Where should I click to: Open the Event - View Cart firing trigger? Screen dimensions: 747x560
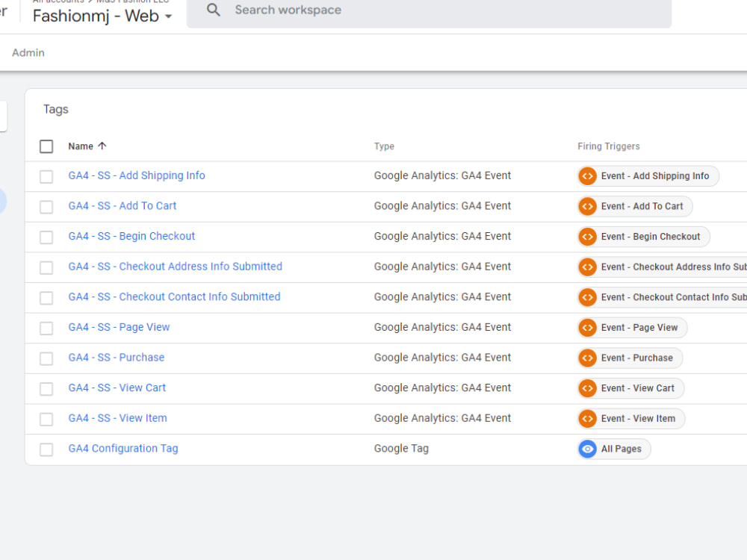628,388
